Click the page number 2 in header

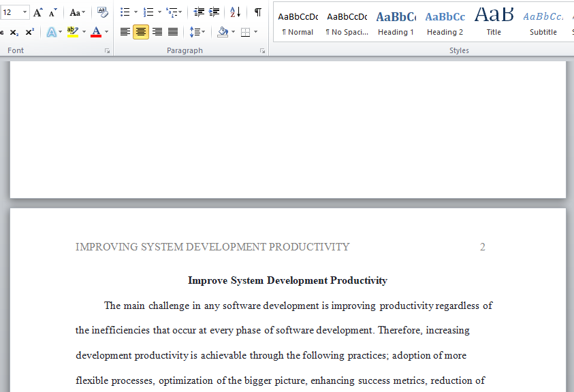[483, 247]
